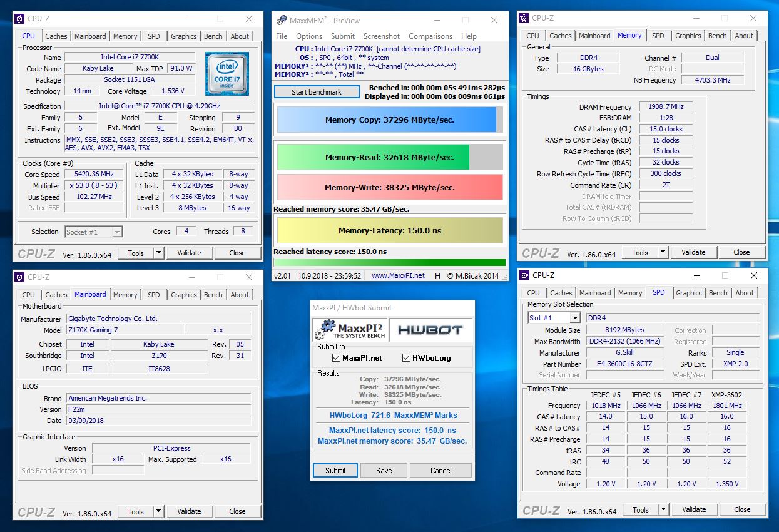Click Close button in the Mainboard window
779x532 pixels.
237,511
